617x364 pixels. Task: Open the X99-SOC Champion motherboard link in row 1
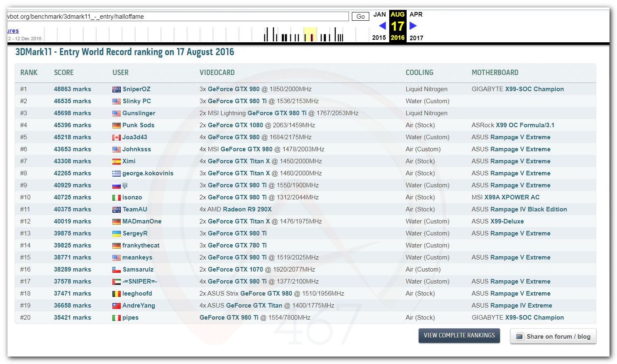tap(534, 89)
